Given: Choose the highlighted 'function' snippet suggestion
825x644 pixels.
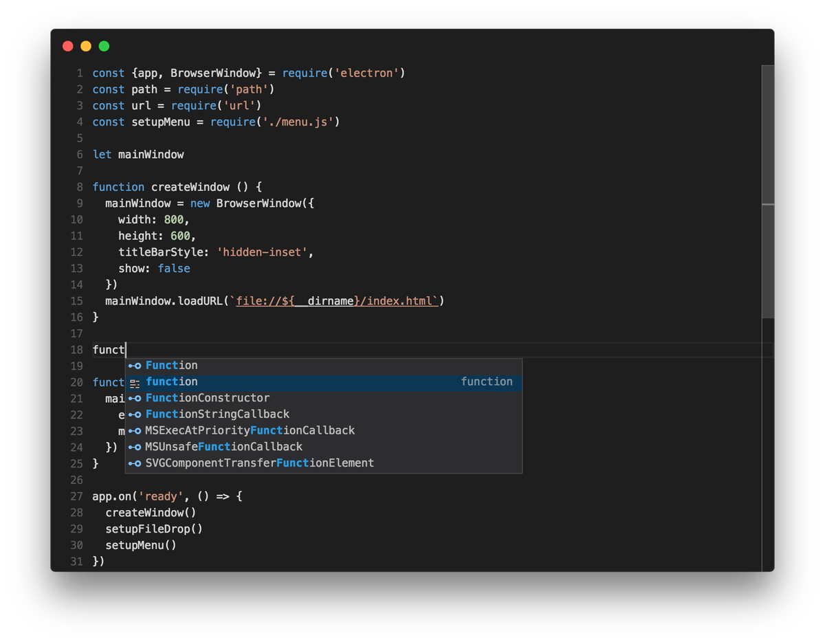Looking at the screenshot, I should [x=324, y=382].
